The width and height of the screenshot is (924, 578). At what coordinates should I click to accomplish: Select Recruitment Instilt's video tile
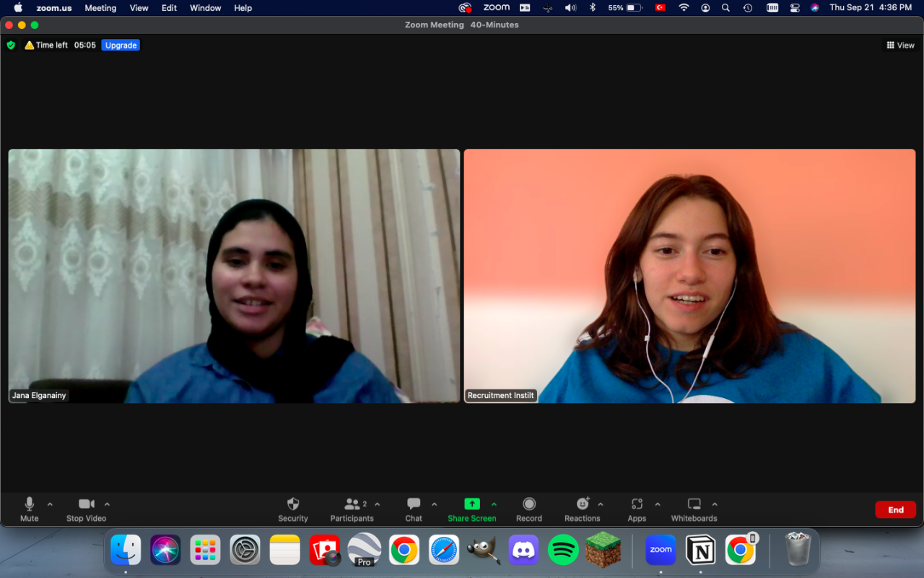click(689, 276)
